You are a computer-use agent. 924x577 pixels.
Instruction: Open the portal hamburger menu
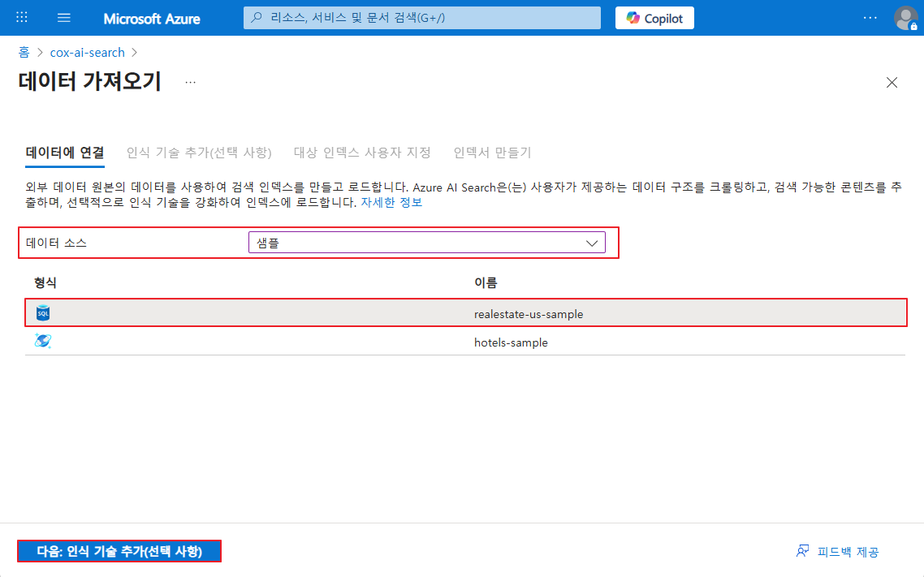pos(63,18)
